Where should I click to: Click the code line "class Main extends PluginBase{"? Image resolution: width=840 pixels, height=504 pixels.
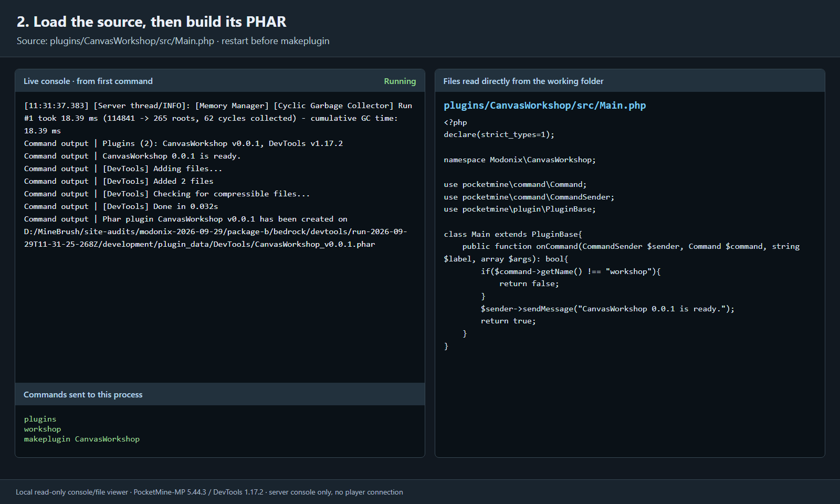(513, 234)
